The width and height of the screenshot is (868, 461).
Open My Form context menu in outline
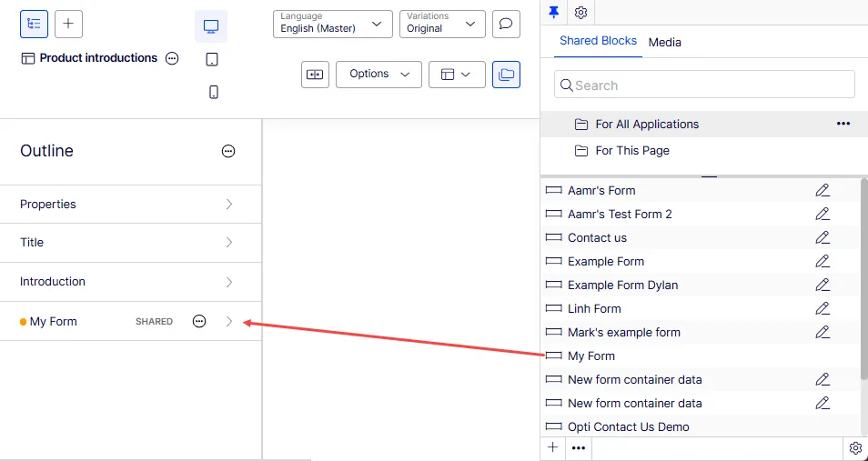click(199, 322)
